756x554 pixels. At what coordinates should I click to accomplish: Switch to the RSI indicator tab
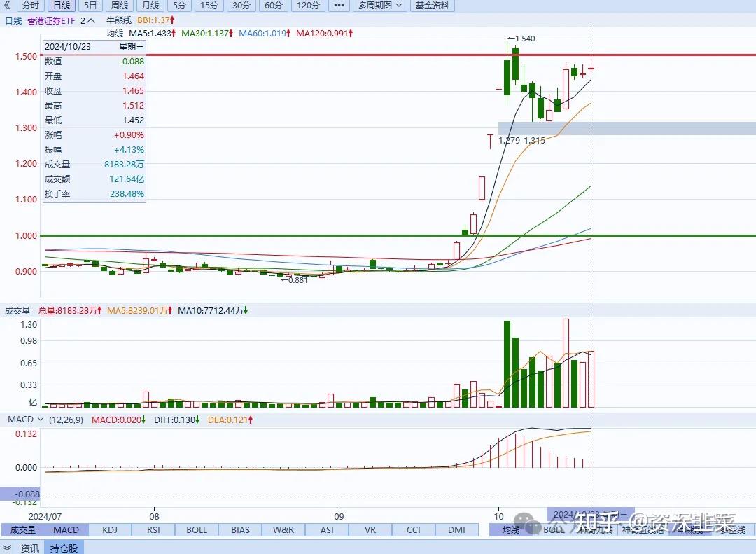153,530
